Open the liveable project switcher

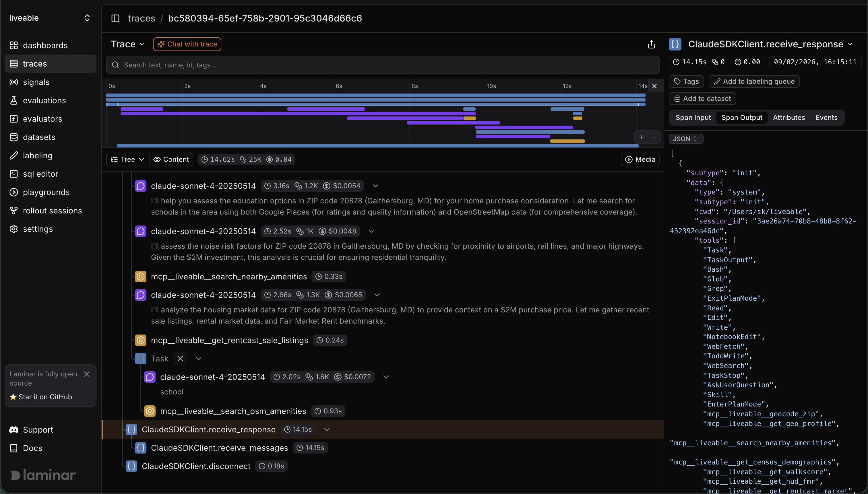(x=50, y=18)
